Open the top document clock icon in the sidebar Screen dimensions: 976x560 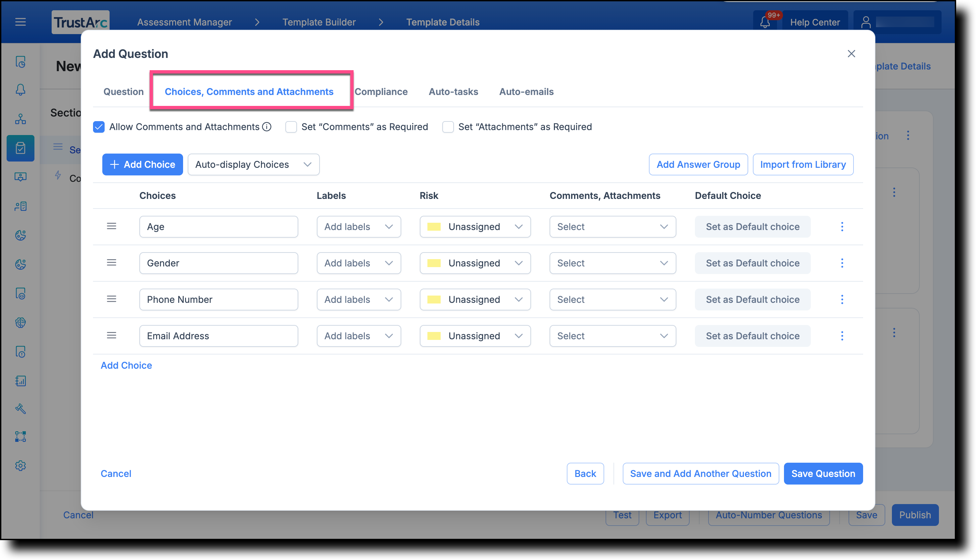click(x=21, y=62)
